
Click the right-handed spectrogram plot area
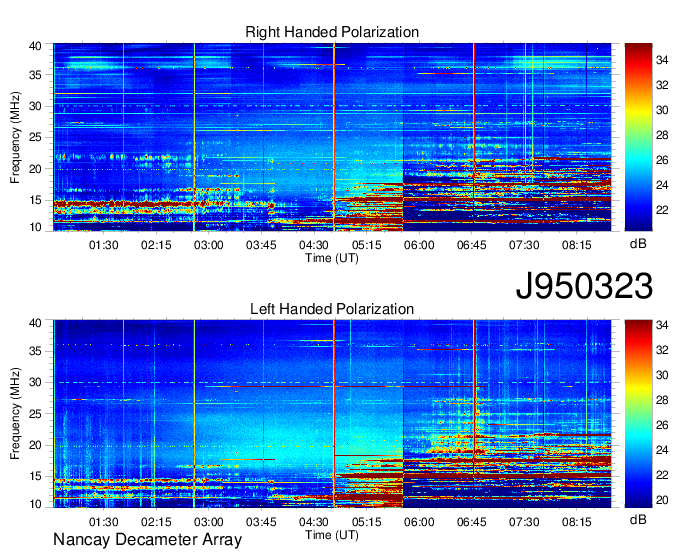pyautogui.click(x=332, y=137)
